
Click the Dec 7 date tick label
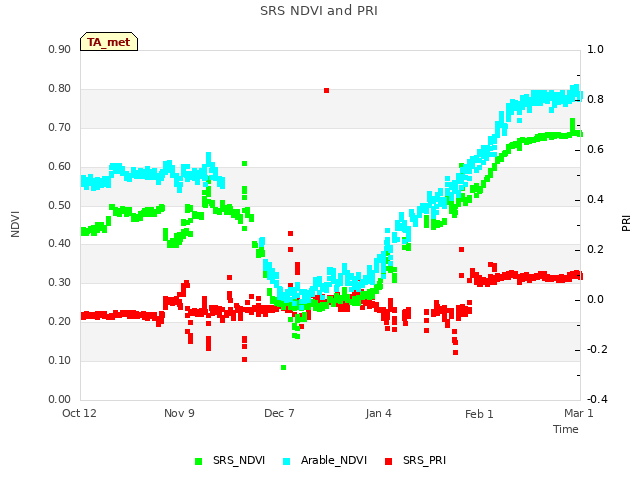[279, 413]
